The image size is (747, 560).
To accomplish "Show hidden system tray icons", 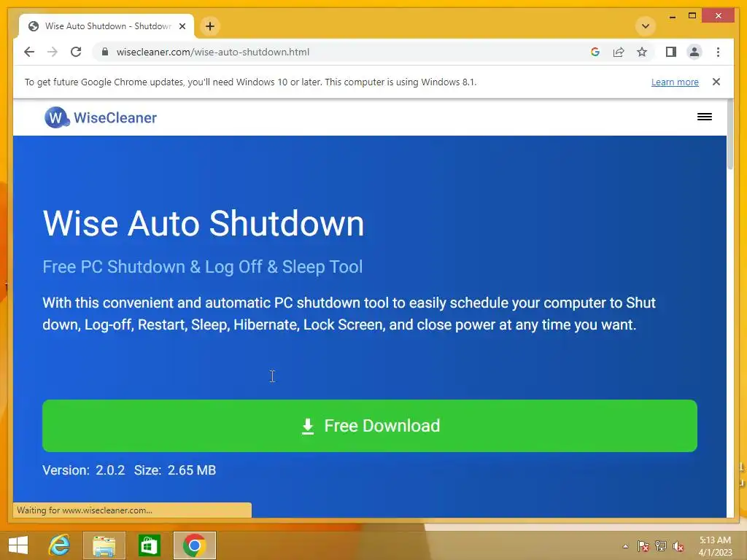I will (625, 546).
